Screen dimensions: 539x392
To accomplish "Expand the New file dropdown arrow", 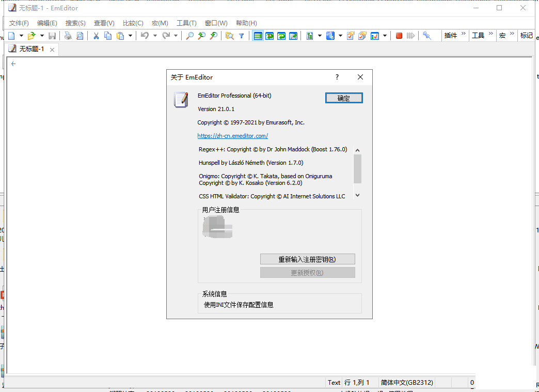I will click(21, 36).
